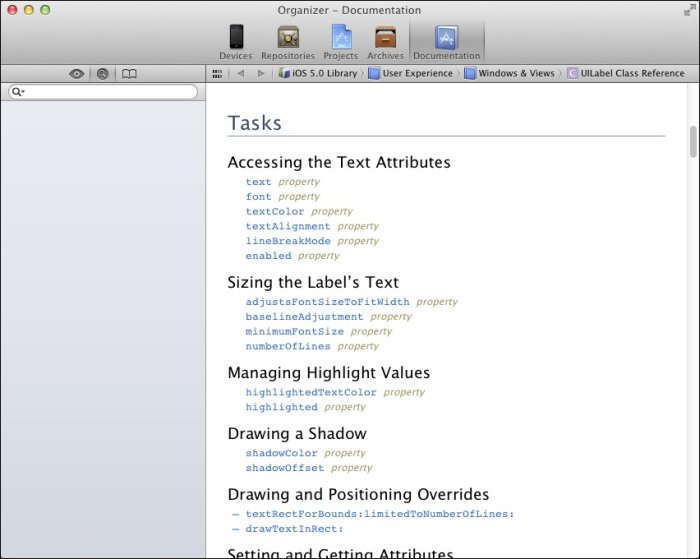Image resolution: width=700 pixels, height=559 pixels.
Task: Toggle fullscreen with the top-right arrows
Action: point(688,9)
